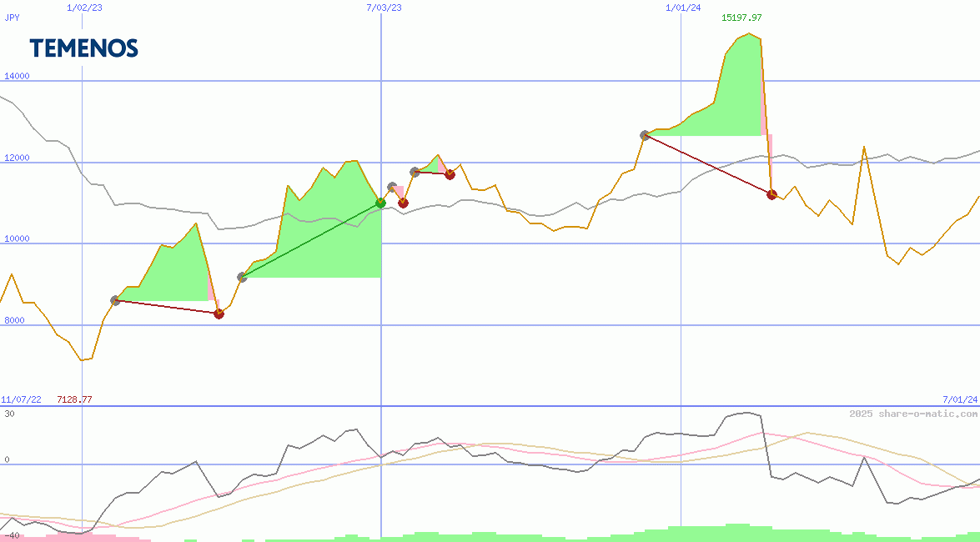This screenshot has height=542, width=980.
Task: Click the gray entry marker above 1/01/24 label
Action: coord(644,133)
